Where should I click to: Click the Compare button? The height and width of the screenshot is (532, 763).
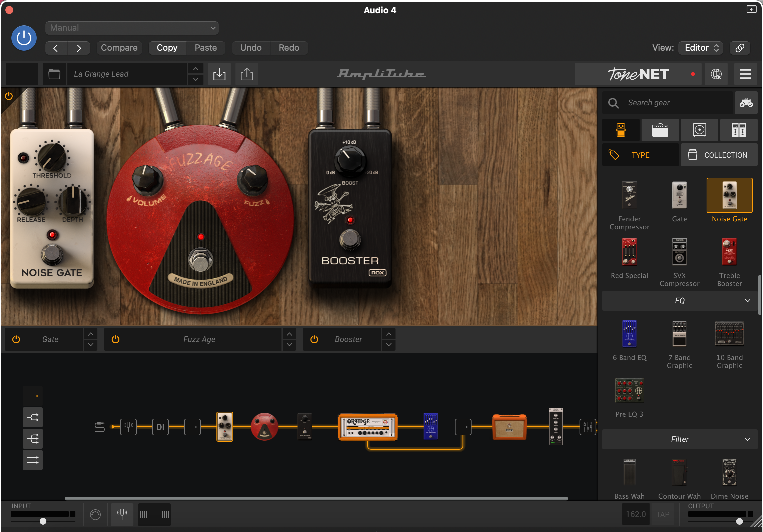pyautogui.click(x=119, y=48)
